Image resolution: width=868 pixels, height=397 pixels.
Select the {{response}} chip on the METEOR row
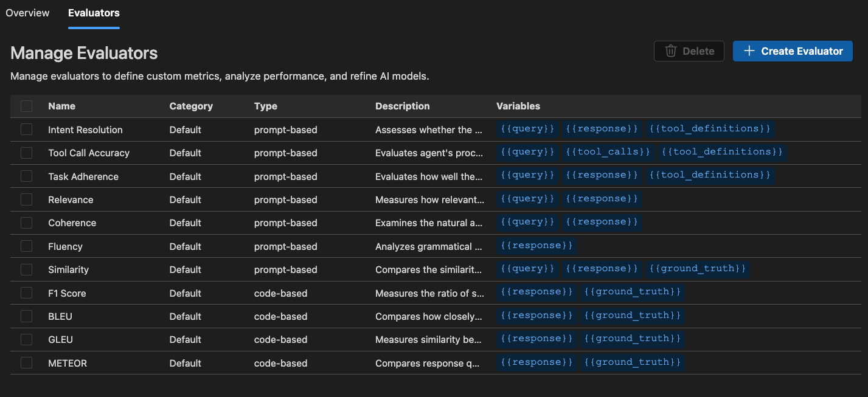click(537, 362)
